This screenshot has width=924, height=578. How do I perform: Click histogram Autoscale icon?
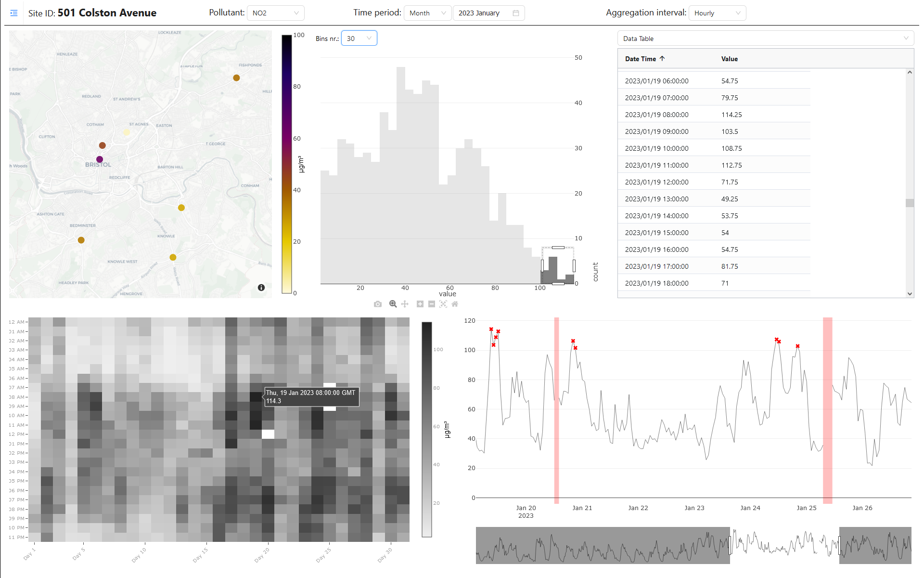coord(443,304)
